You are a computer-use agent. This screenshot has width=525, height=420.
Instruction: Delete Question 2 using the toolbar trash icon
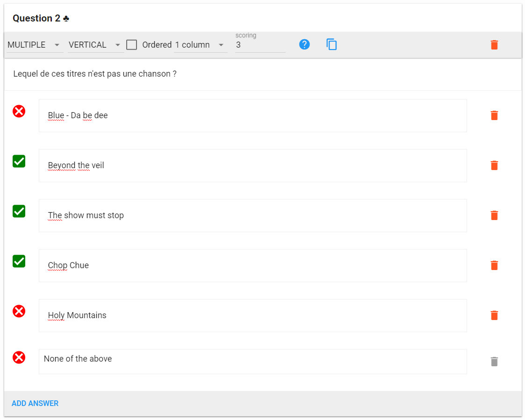pos(494,45)
